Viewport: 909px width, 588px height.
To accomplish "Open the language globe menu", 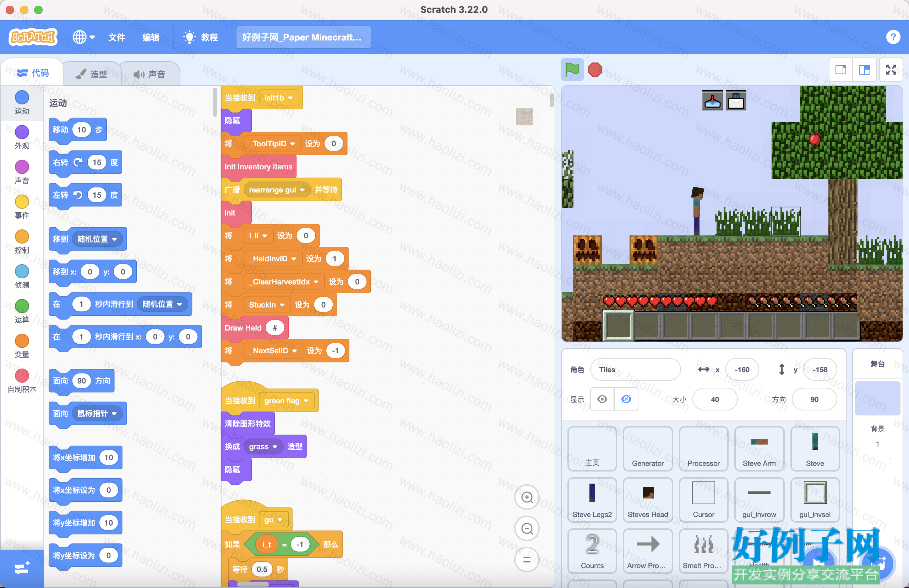I will tap(83, 37).
